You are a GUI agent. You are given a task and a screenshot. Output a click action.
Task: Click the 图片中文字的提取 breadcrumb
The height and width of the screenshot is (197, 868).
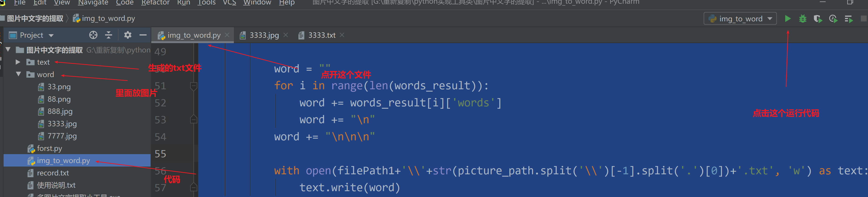point(35,19)
